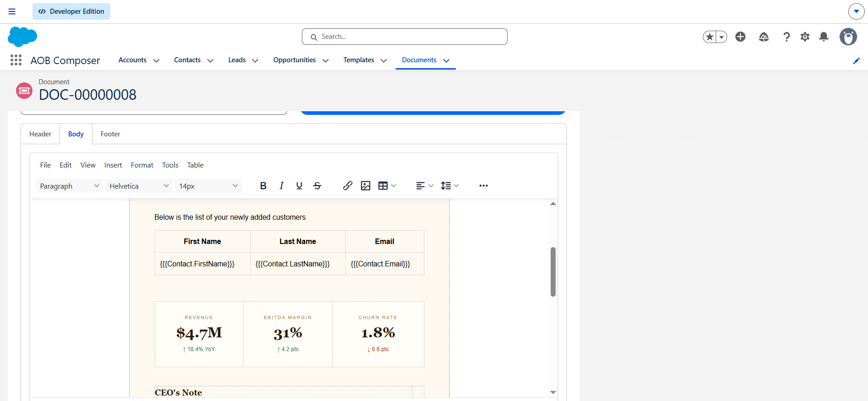Go to the Contacts navigation tab

point(188,60)
